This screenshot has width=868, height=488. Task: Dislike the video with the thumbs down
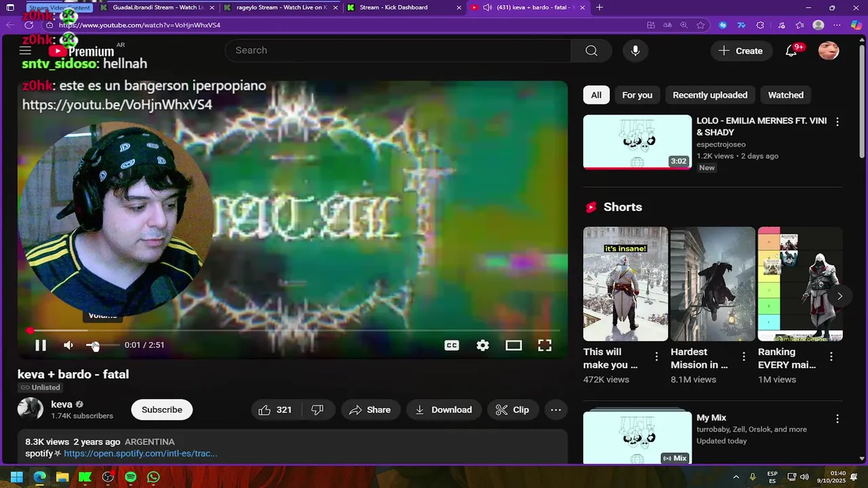coord(317,409)
